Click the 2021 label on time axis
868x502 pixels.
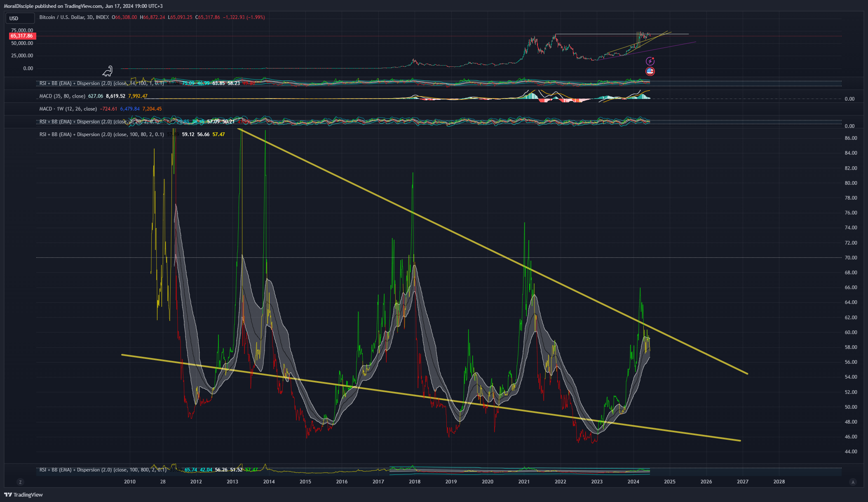pyautogui.click(x=524, y=482)
